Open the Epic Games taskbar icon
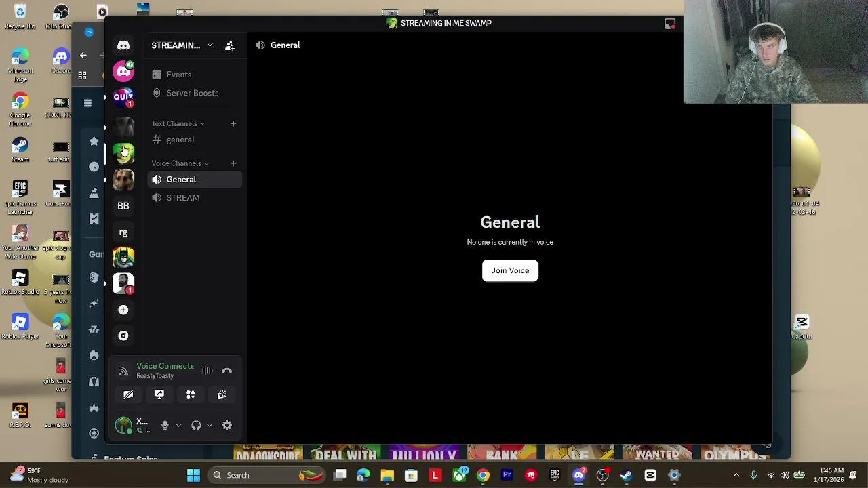The height and width of the screenshot is (488, 868). coord(555,475)
